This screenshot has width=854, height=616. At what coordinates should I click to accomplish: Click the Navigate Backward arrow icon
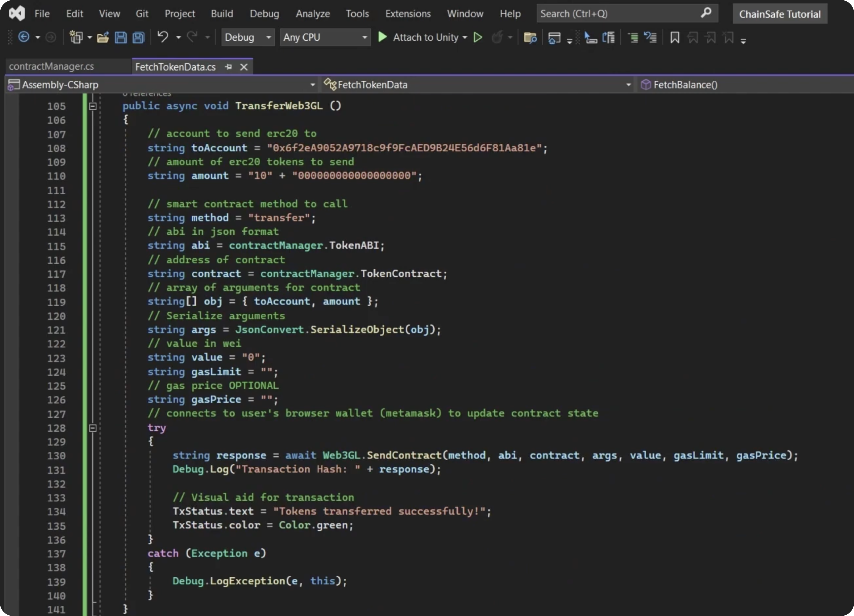24,37
